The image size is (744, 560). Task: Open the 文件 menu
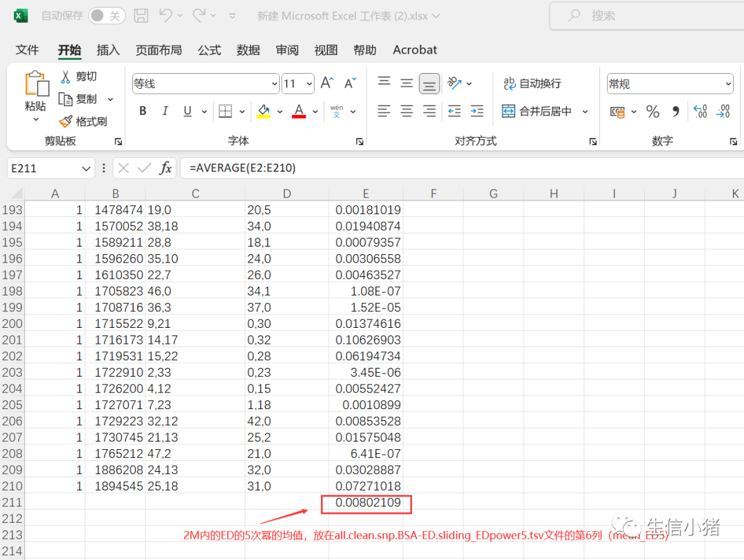tap(28, 50)
